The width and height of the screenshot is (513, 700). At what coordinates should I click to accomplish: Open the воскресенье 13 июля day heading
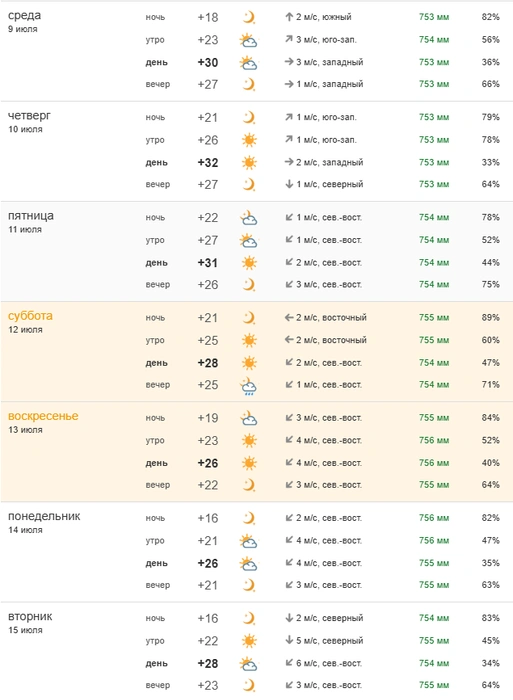(43, 422)
